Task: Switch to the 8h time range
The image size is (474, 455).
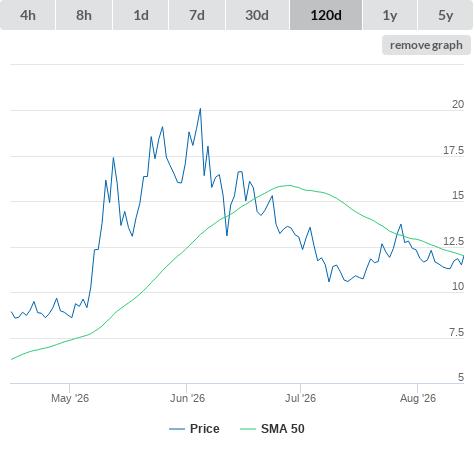Action: (84, 15)
